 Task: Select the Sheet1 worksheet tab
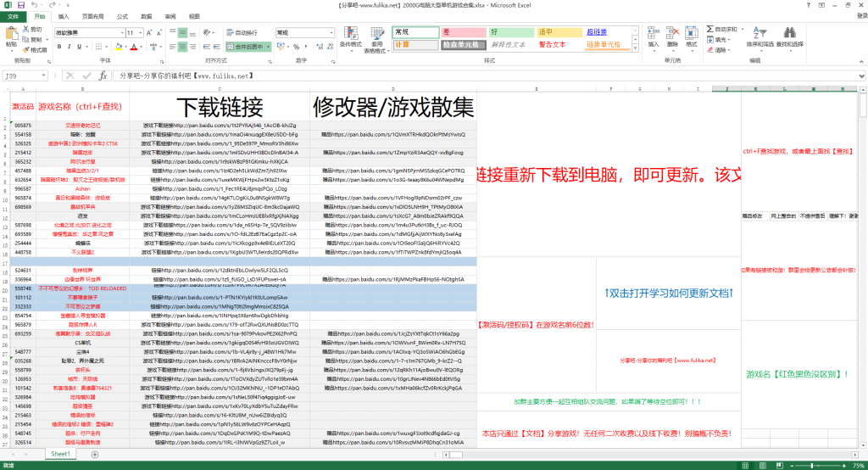[60, 454]
